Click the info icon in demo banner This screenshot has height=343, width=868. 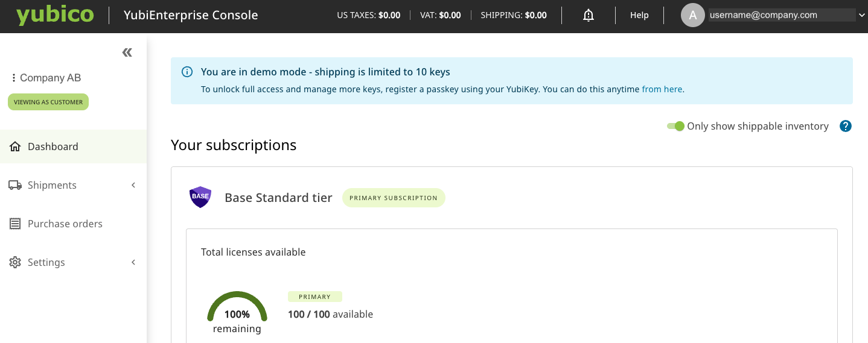(187, 72)
